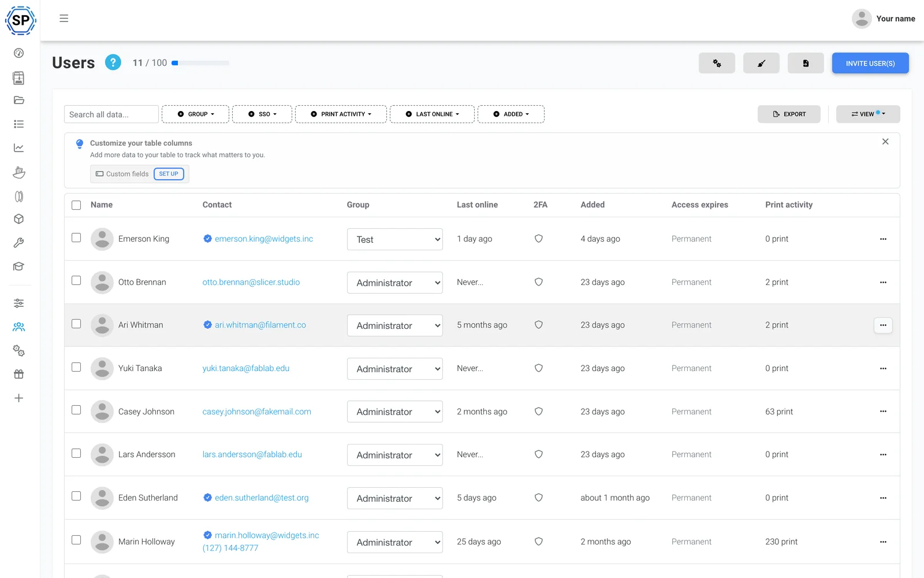Viewport: 924px width, 578px height.
Task: Open the users icon in sidebar
Action: (x=19, y=327)
